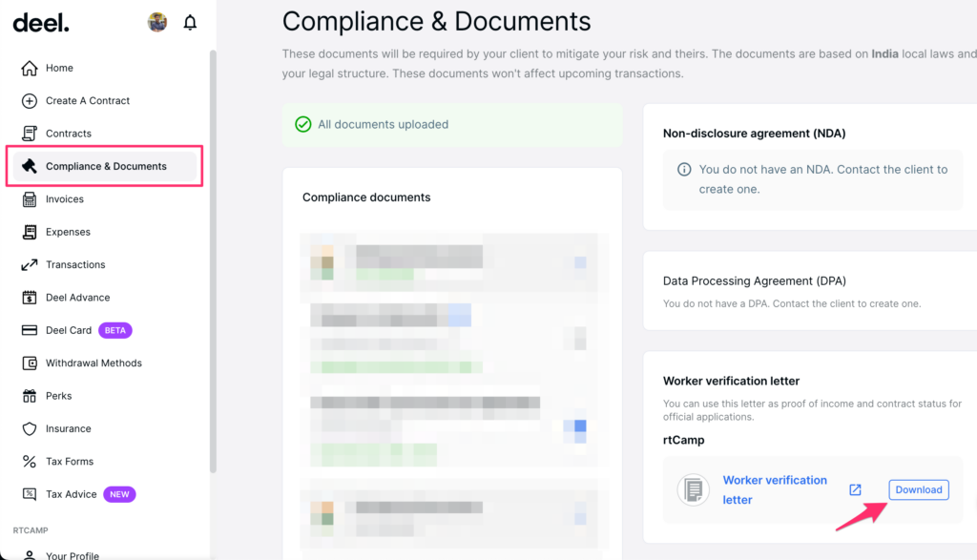Viewport: 977px width, 560px height.
Task: Click the rtCamp client name
Action: point(683,440)
